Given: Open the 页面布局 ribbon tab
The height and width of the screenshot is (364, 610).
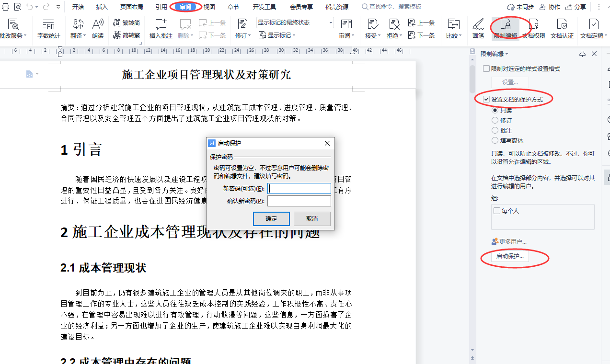Looking at the screenshot, I should pyautogui.click(x=131, y=7).
